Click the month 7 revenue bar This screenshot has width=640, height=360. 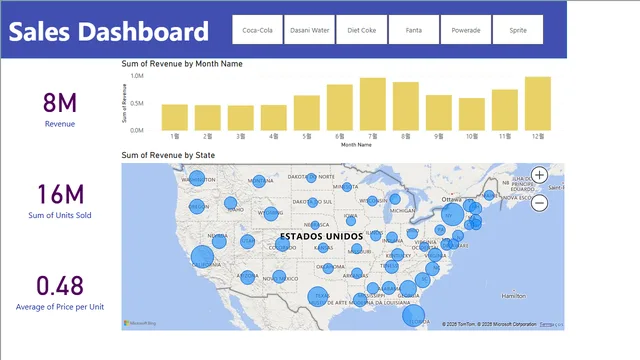373,104
